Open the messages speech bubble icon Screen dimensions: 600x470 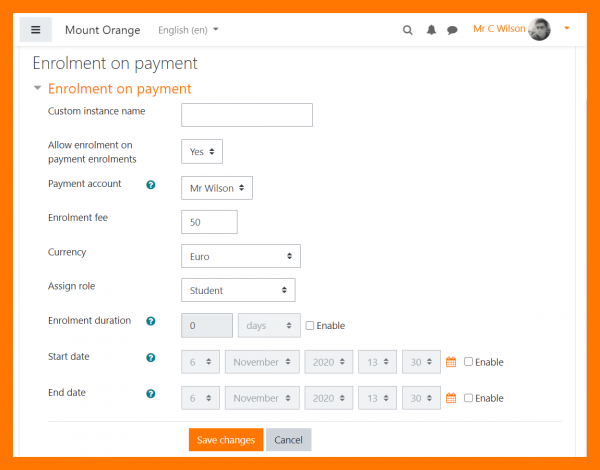pos(452,30)
